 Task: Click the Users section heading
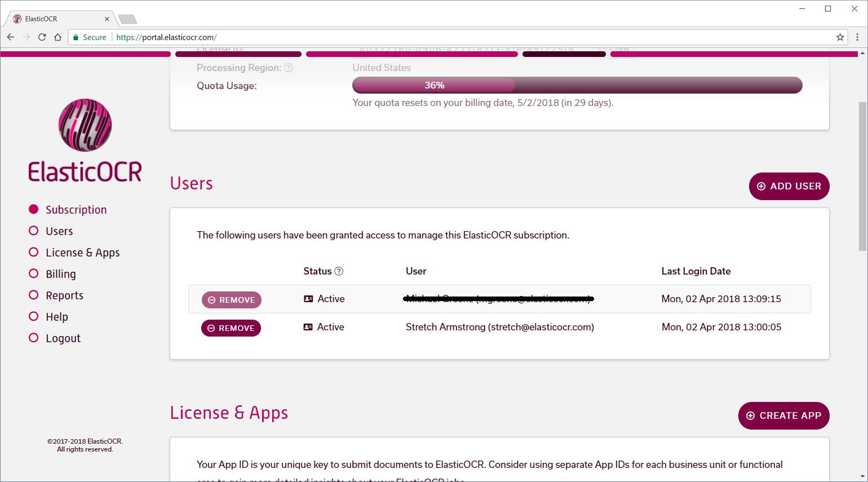192,184
